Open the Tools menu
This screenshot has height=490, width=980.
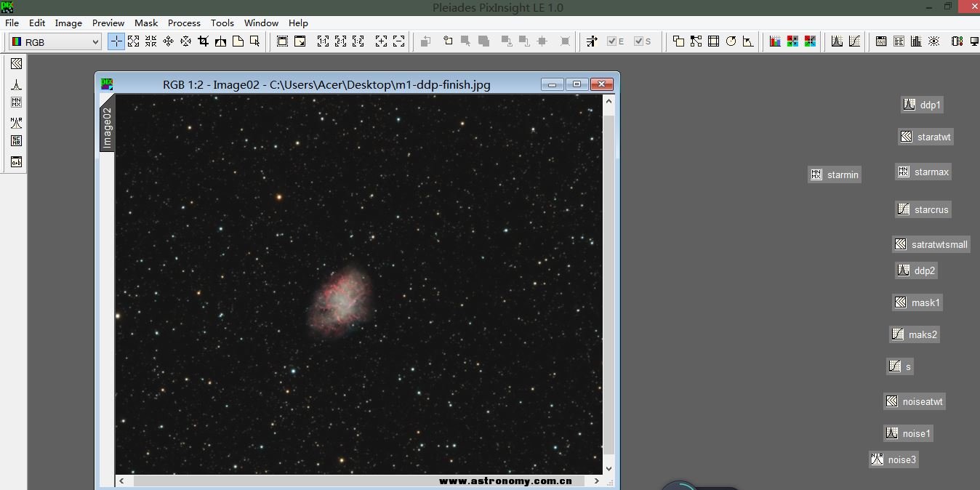coord(222,23)
